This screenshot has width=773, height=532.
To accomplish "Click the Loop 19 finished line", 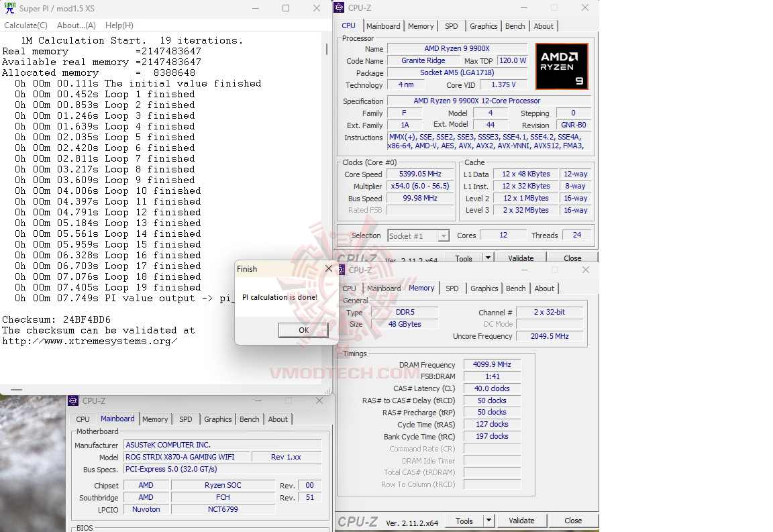I will (x=107, y=287).
